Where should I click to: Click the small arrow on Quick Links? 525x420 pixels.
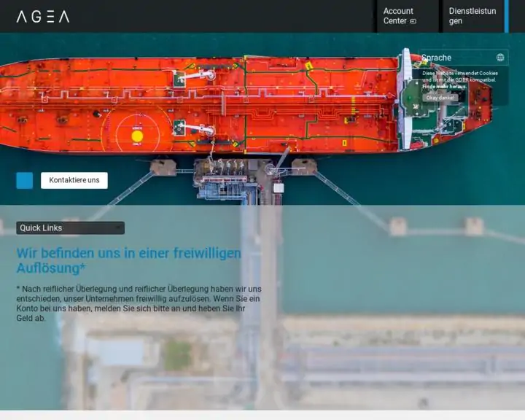118,228
